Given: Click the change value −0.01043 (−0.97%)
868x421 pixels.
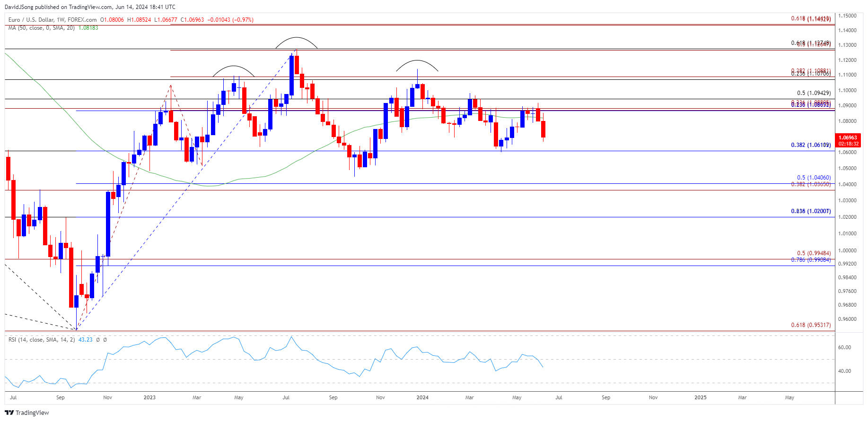Looking at the screenshot, I should pyautogui.click(x=230, y=20).
